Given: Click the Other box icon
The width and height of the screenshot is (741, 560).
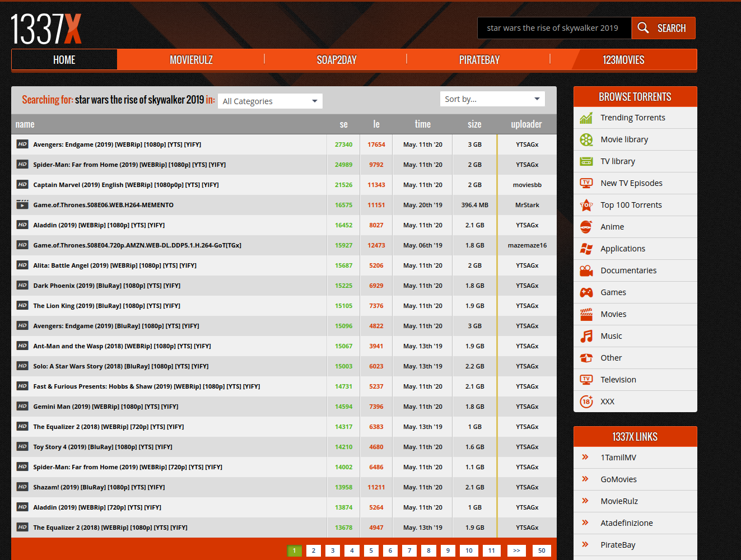Looking at the screenshot, I should 586,358.
